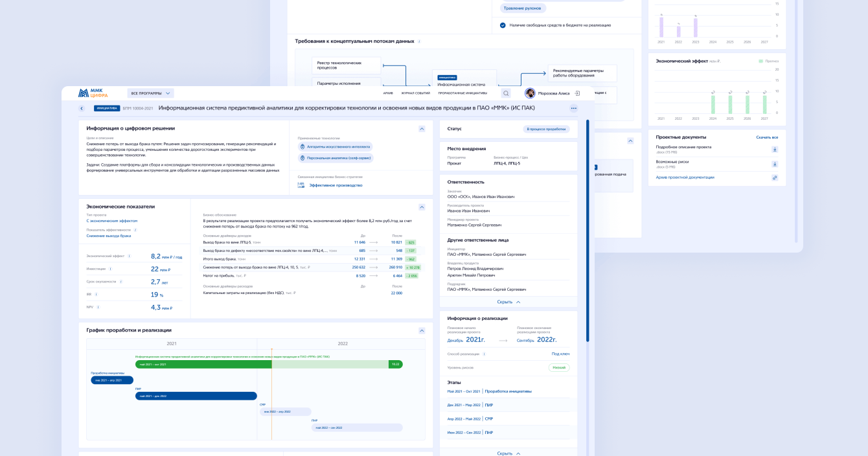Click info icon next to Экономический эффект
This screenshot has width=868, height=456.
tap(129, 256)
